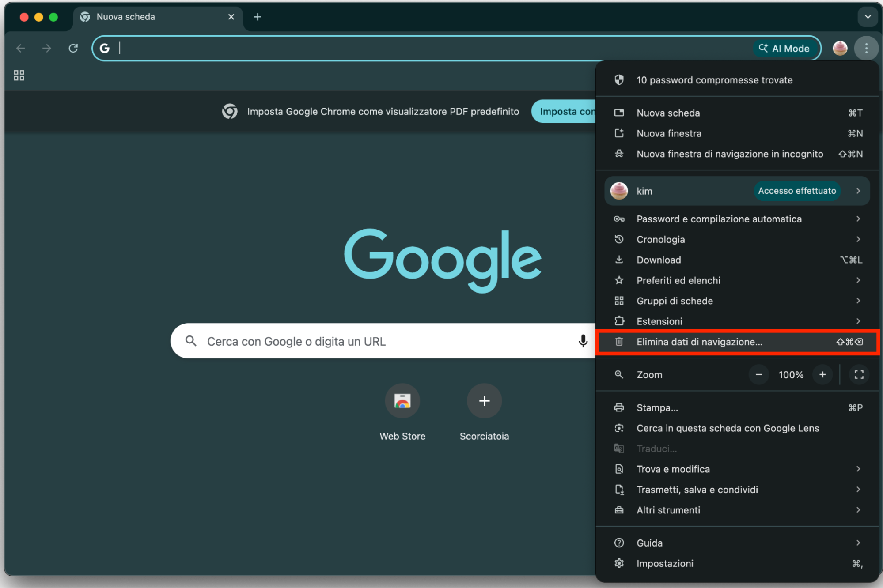Image resolution: width=883 pixels, height=588 pixels.
Task: Click the Chrome icon in PDF banner
Action: 230,111
